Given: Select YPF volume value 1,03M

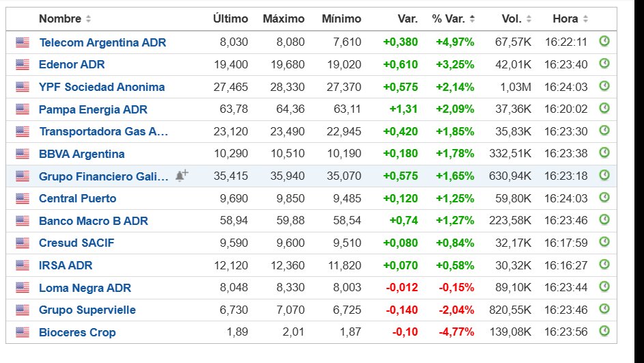Looking at the screenshot, I should click(x=516, y=87).
